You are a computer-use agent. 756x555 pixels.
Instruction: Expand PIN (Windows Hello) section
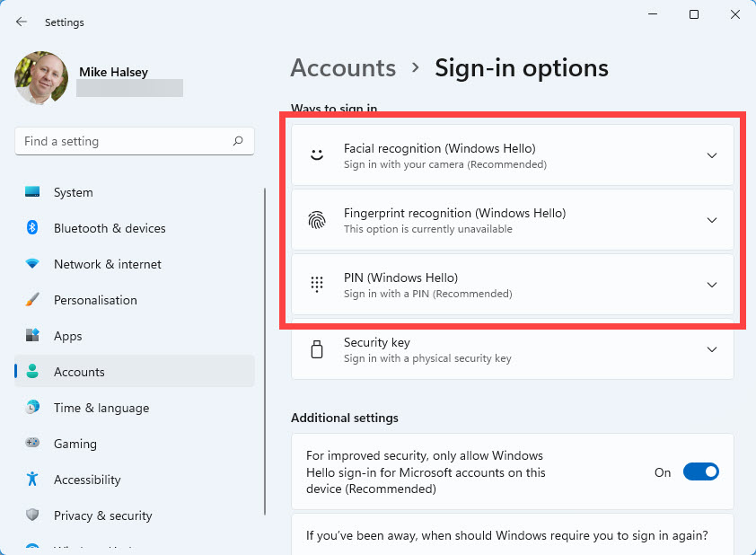pyautogui.click(x=712, y=285)
